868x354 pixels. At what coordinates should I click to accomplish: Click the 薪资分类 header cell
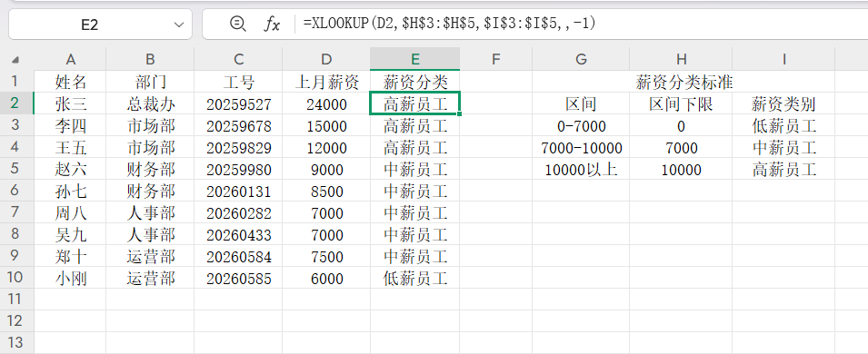coord(414,82)
